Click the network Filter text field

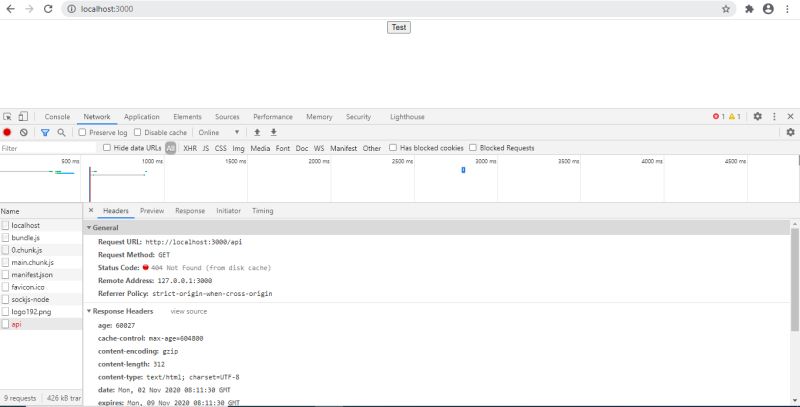tap(48, 148)
